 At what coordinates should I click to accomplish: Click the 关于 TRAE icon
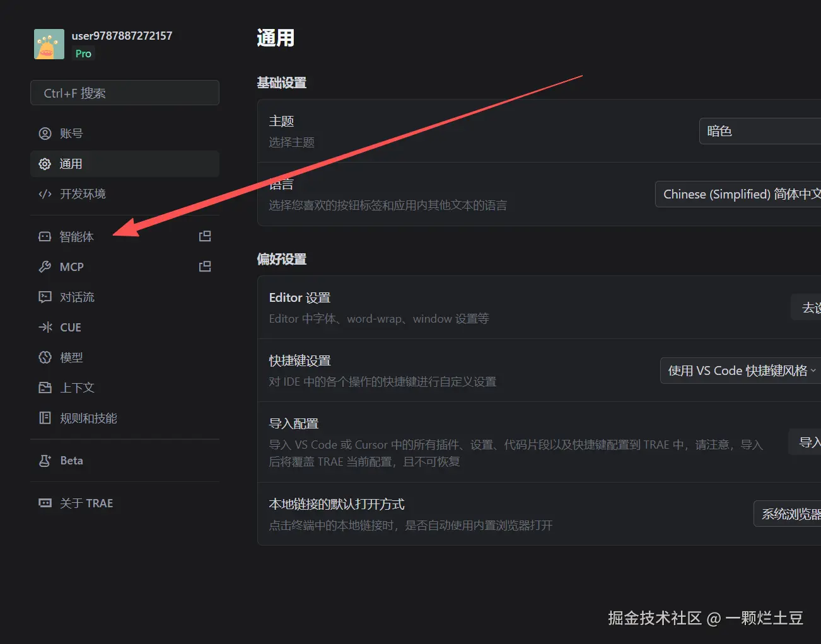(x=45, y=503)
